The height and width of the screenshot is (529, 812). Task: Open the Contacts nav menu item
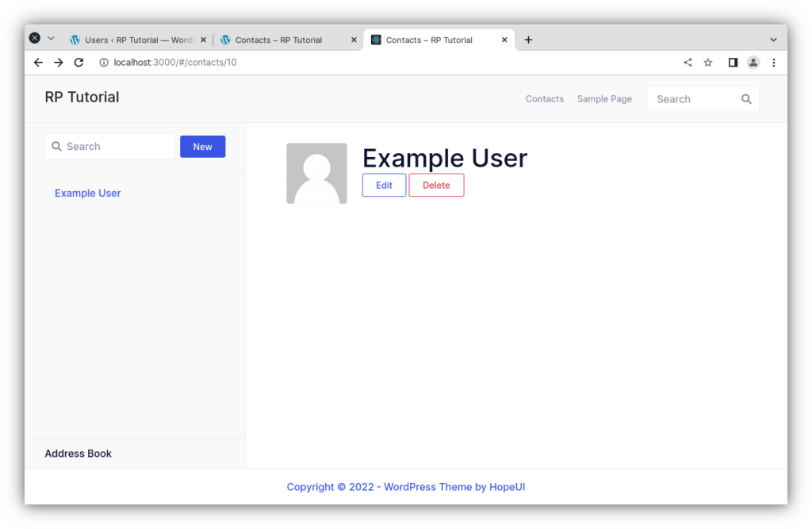click(544, 99)
